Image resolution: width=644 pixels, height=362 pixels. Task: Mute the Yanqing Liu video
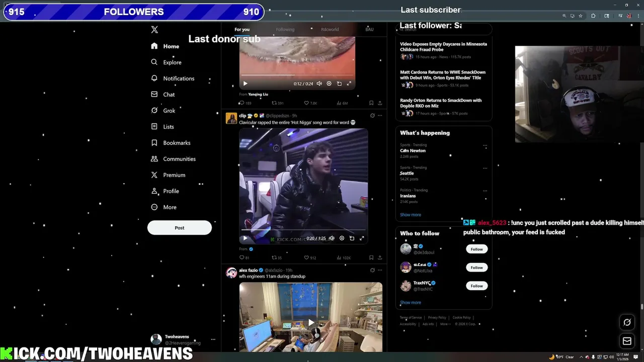tap(319, 83)
